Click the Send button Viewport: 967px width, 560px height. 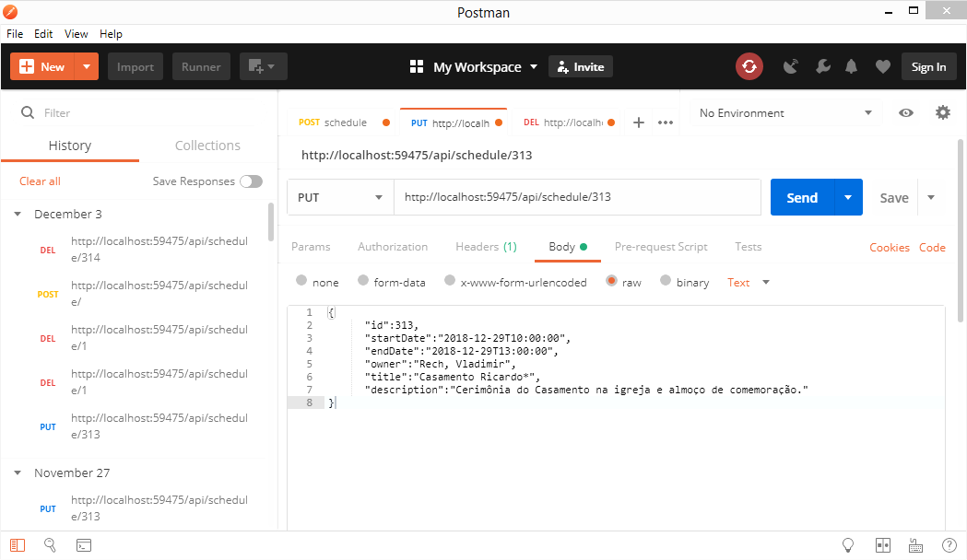[801, 197]
